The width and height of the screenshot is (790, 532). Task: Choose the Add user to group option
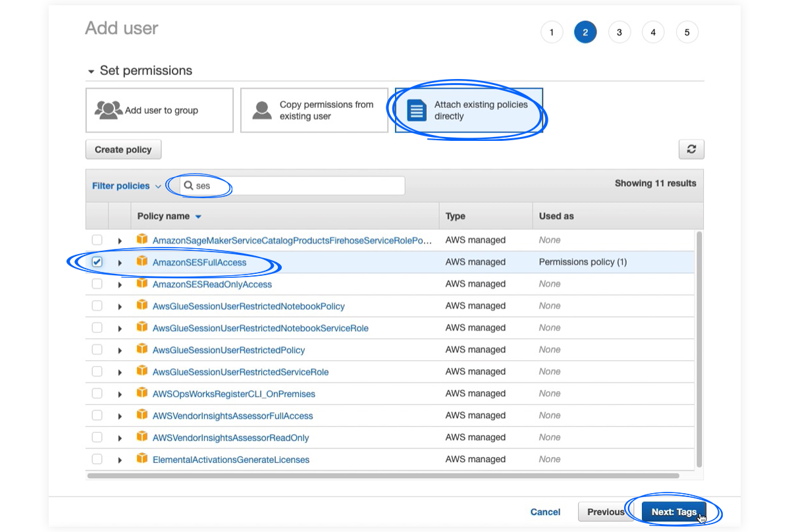click(x=159, y=110)
